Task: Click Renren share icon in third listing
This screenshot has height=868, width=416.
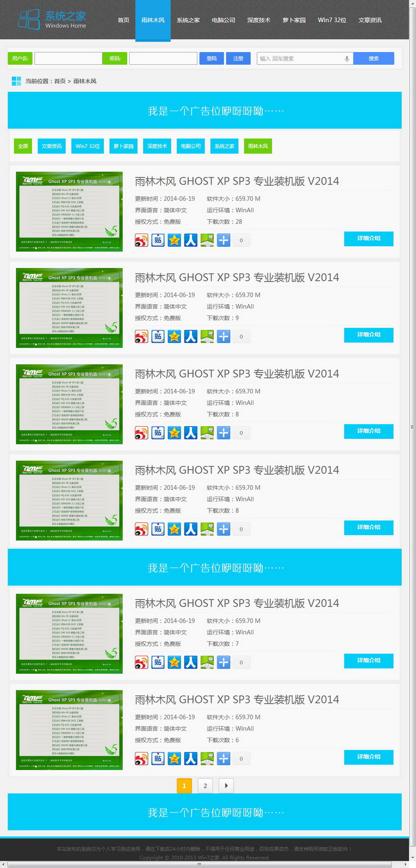Action: tap(190, 433)
